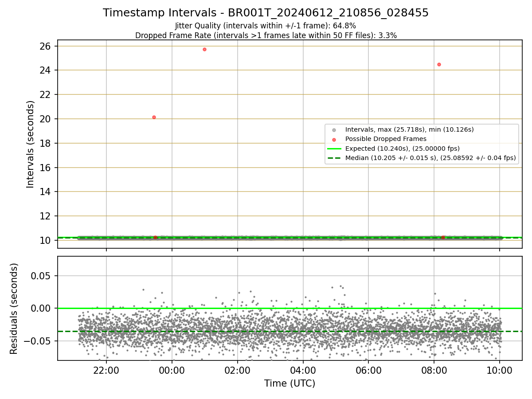Click the red circle marker in the legend

(334, 139)
